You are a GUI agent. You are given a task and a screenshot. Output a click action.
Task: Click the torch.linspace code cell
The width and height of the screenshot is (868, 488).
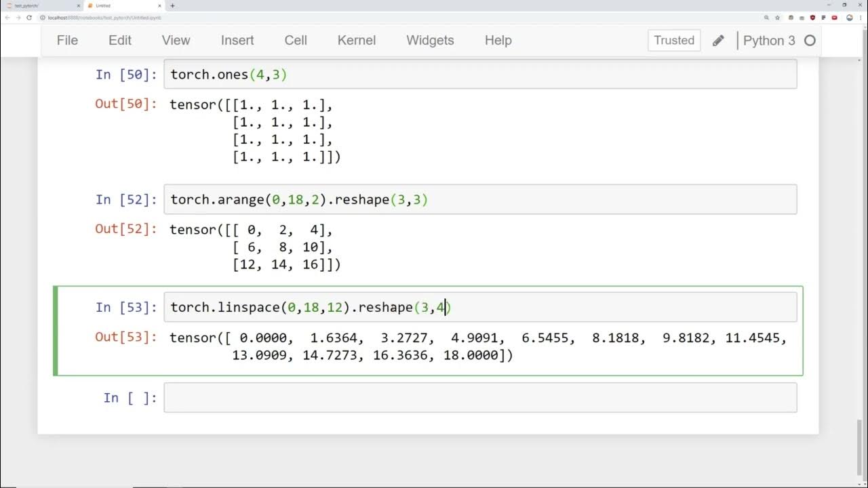pos(480,308)
